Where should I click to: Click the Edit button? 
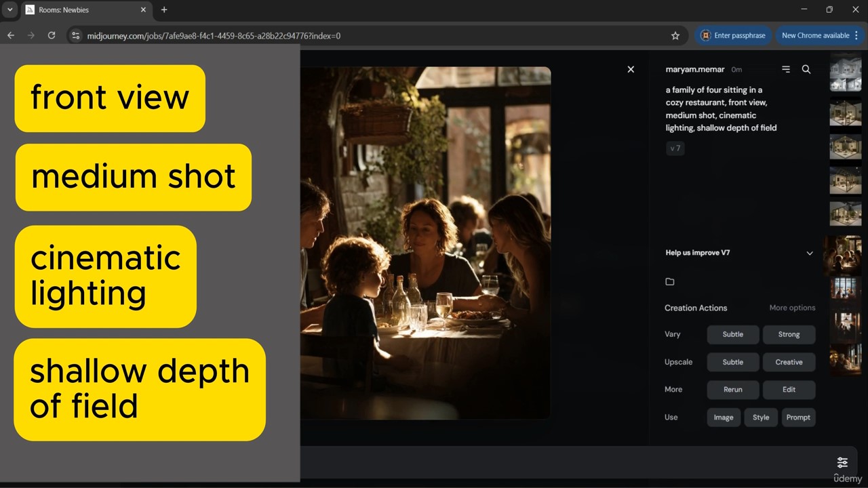click(x=789, y=390)
